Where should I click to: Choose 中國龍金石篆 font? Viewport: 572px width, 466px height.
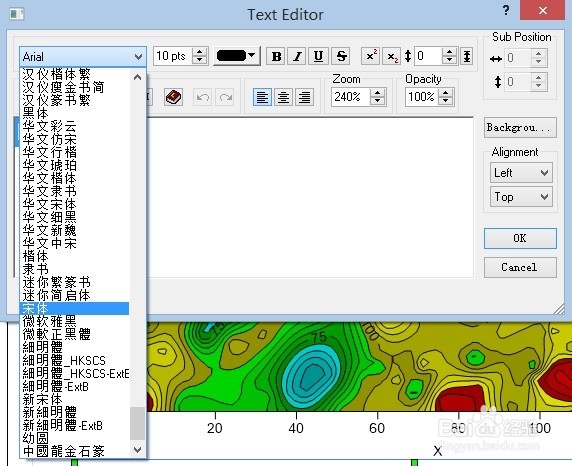click(74, 451)
